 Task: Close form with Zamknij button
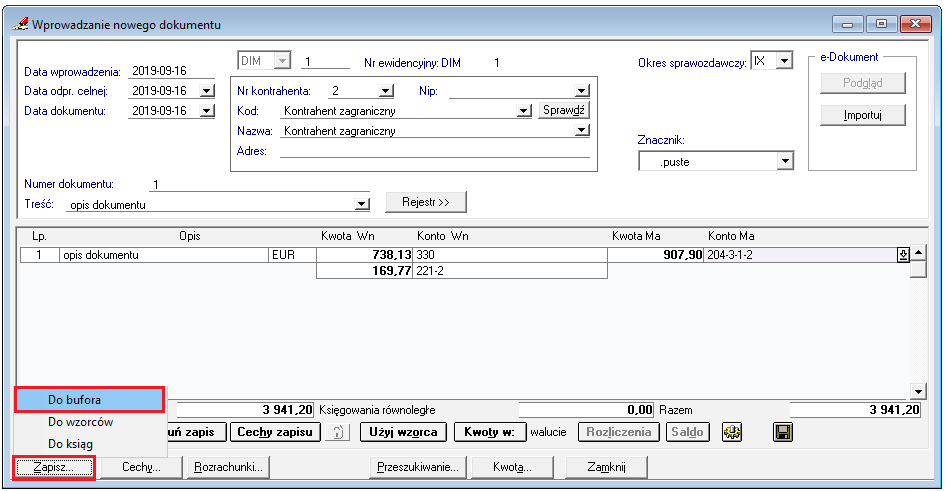point(606,467)
